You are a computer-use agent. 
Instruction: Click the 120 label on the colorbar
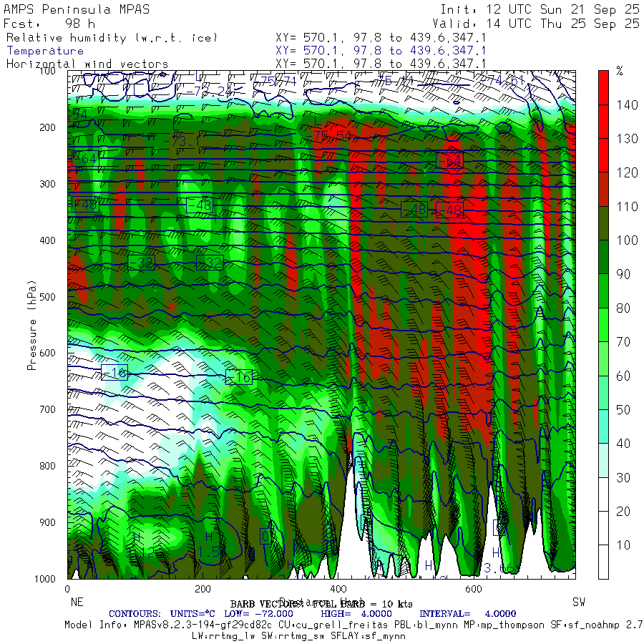pos(627,172)
